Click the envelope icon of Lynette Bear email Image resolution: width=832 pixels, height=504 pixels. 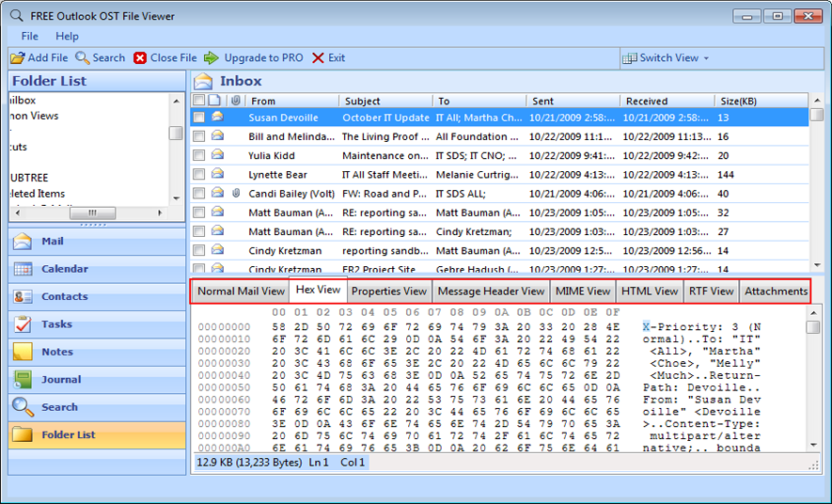pyautogui.click(x=217, y=174)
